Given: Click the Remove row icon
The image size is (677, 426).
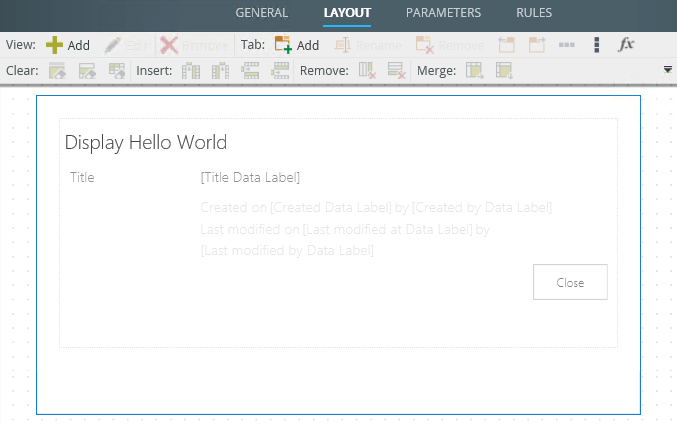Looking at the screenshot, I should pos(396,70).
